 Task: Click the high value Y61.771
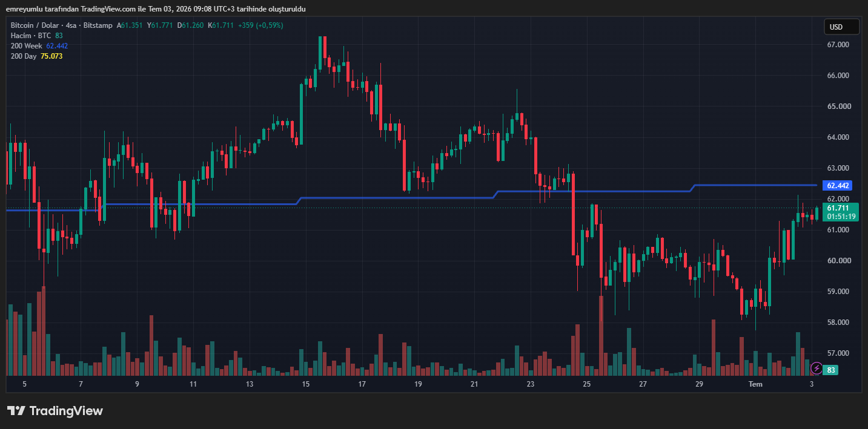[x=160, y=25]
